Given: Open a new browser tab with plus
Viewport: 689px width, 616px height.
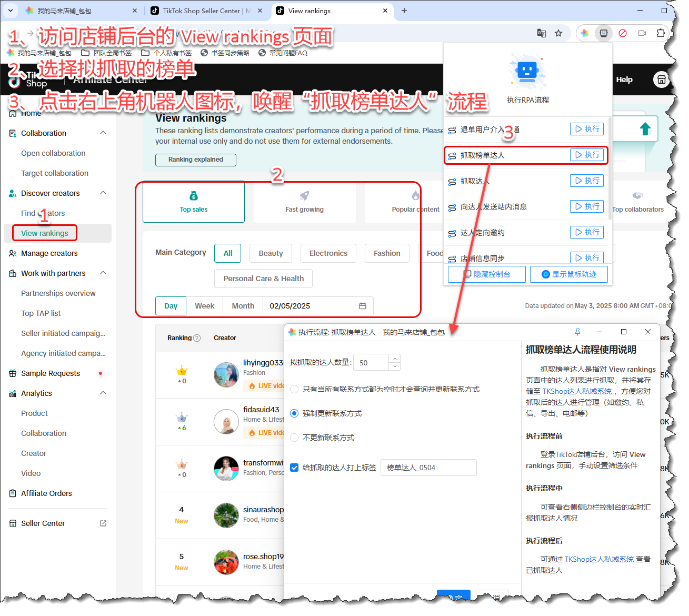Looking at the screenshot, I should click(404, 11).
